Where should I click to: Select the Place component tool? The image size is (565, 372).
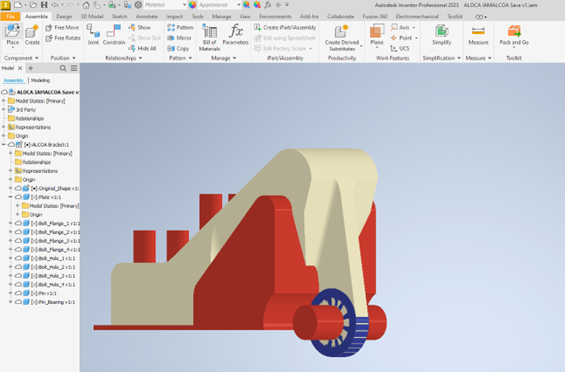12,35
